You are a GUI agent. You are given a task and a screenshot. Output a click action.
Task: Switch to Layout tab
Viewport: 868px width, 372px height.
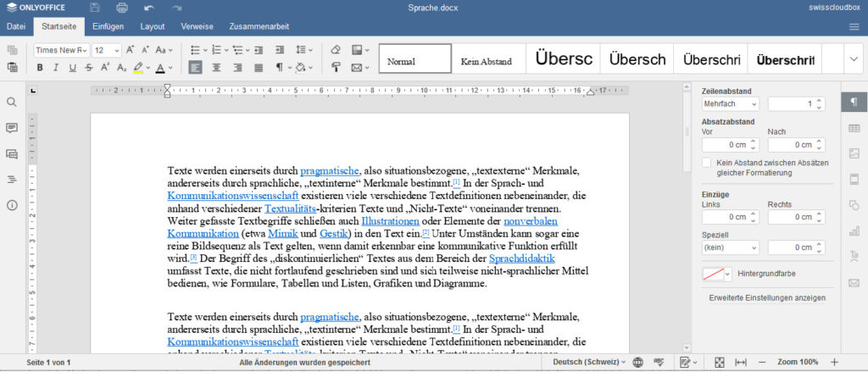pos(153,26)
